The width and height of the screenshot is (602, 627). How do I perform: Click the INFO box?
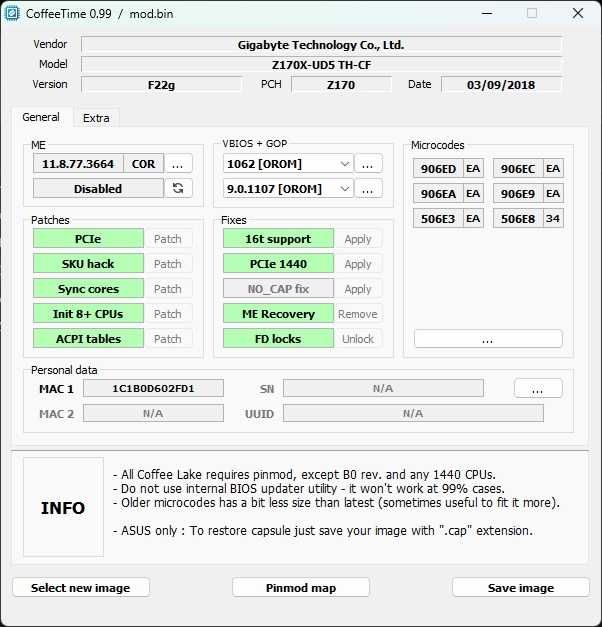[63, 507]
